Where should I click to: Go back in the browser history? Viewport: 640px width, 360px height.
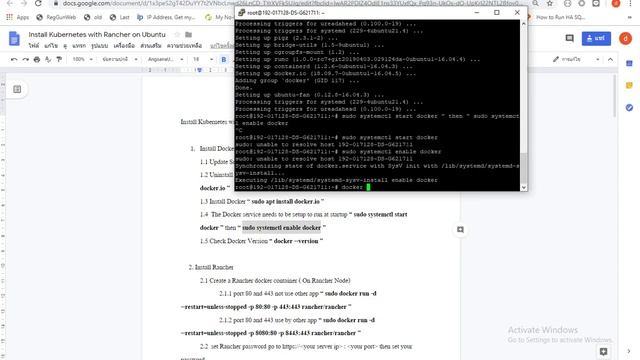[x=10, y=3]
